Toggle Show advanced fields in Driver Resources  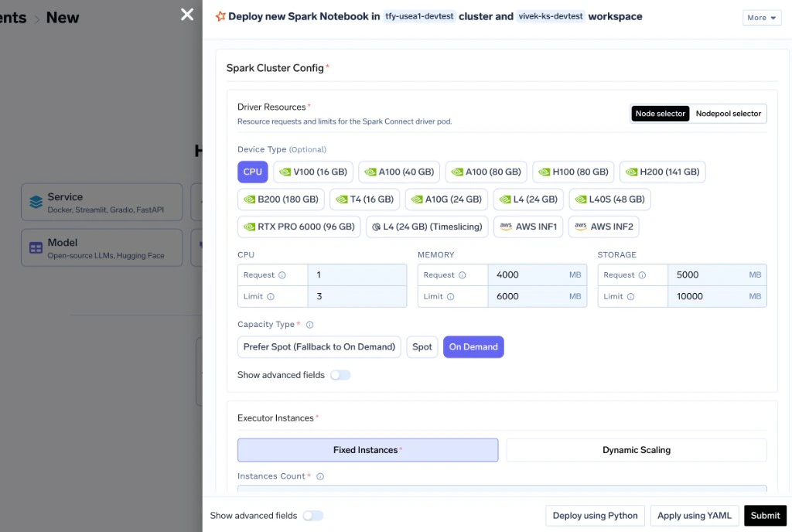pyautogui.click(x=340, y=375)
